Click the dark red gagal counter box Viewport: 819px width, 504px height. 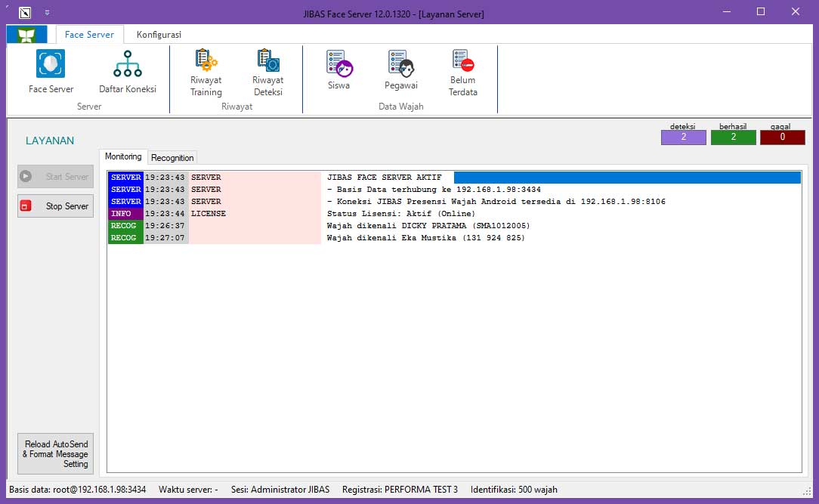coord(783,137)
